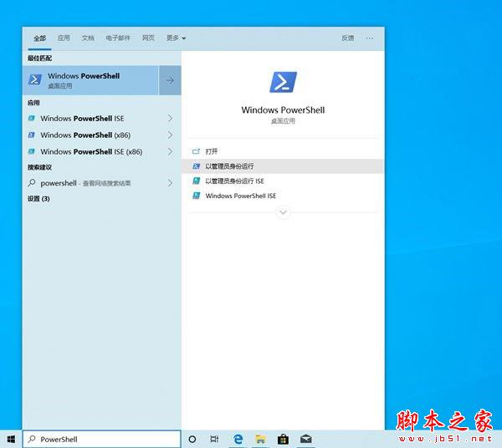This screenshot has width=502, height=448.
Task: Expand more actions with the down chevron
Action: pos(283,212)
